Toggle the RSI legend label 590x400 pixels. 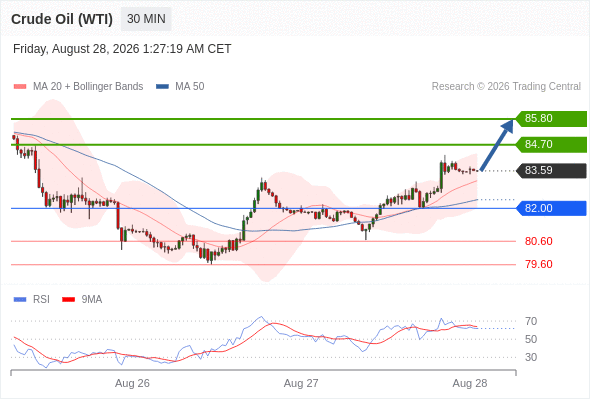tap(41, 300)
